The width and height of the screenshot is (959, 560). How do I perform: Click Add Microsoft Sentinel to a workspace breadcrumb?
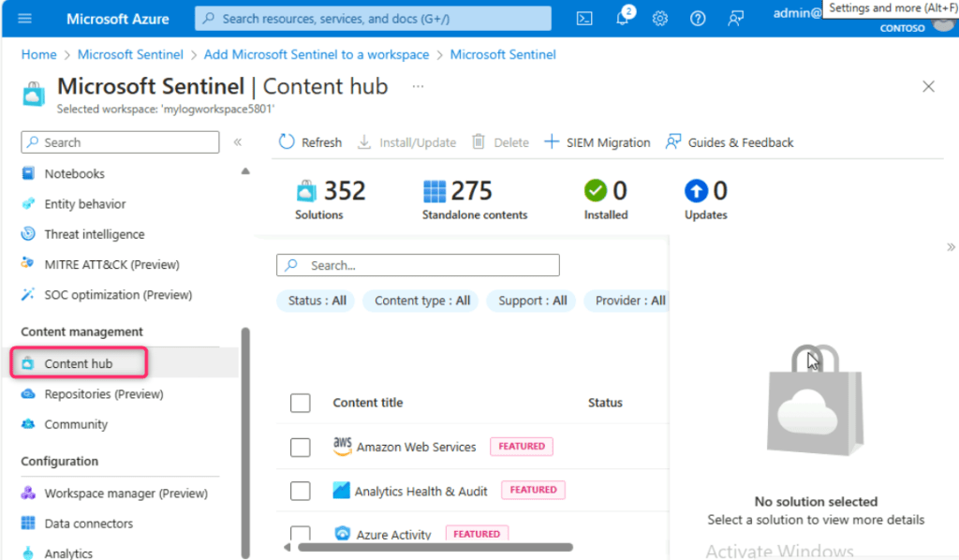pyautogui.click(x=317, y=54)
